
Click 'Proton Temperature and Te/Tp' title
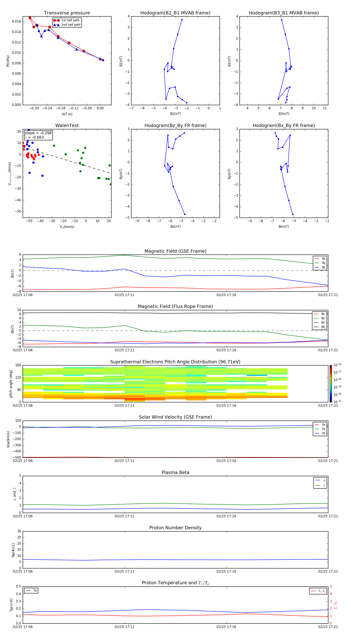coord(175,583)
